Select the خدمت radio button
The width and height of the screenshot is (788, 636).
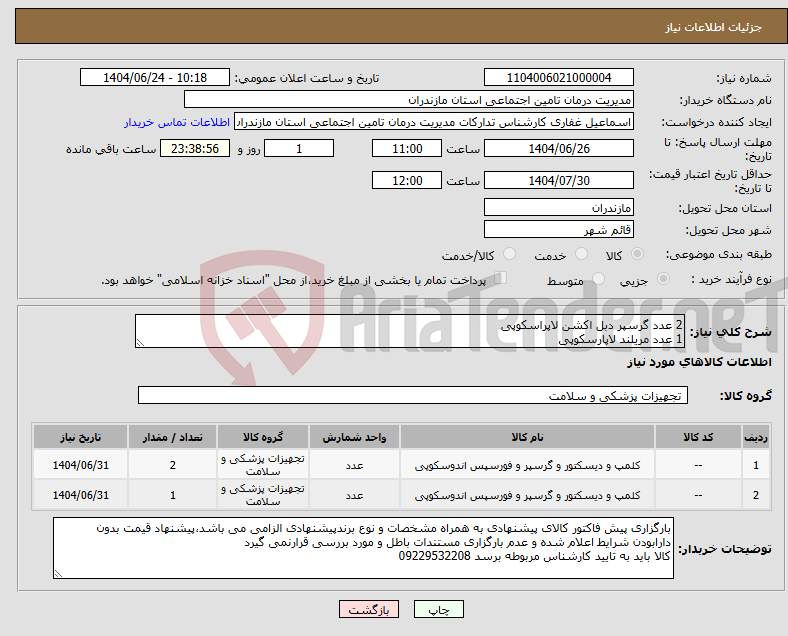tap(581, 254)
